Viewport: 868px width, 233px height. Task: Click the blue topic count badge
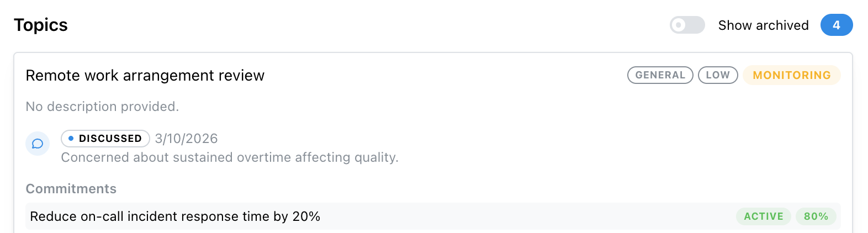(836, 25)
